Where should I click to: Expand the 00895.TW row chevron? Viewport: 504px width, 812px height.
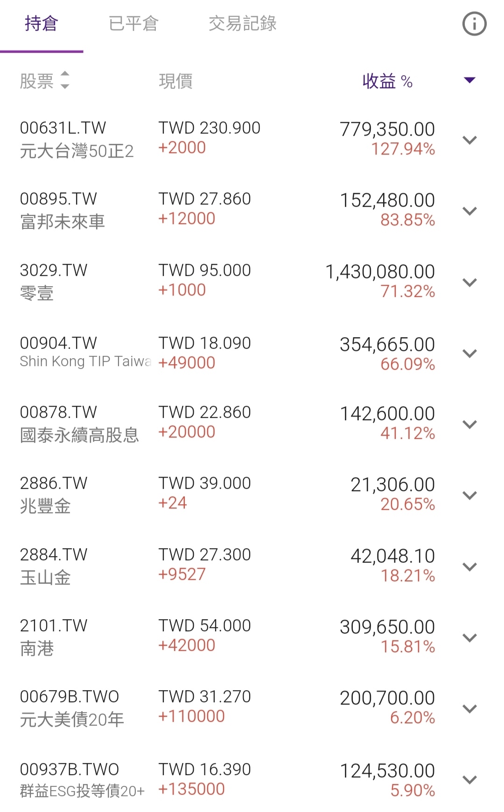click(469, 211)
